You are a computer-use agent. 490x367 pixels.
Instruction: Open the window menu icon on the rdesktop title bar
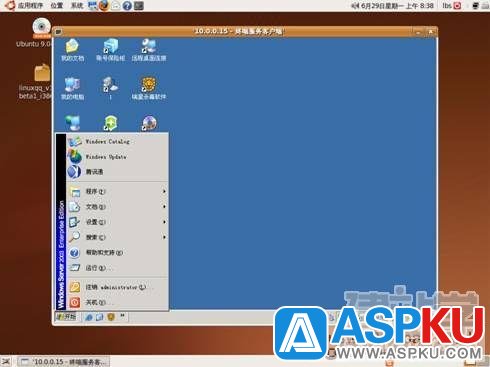(x=58, y=32)
